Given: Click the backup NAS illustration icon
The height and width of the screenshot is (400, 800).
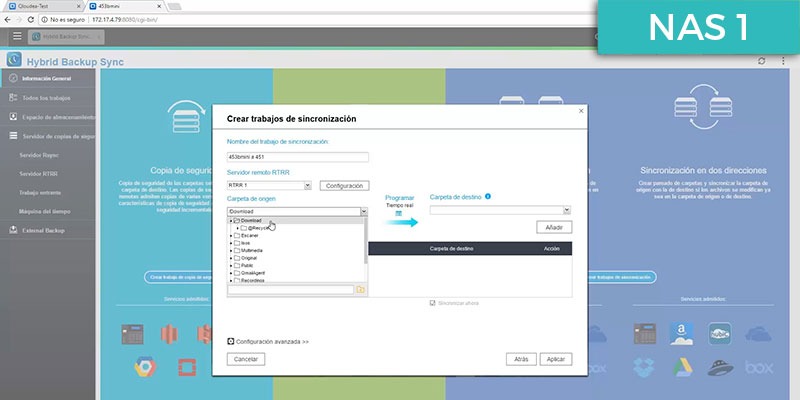Looking at the screenshot, I should [186, 116].
